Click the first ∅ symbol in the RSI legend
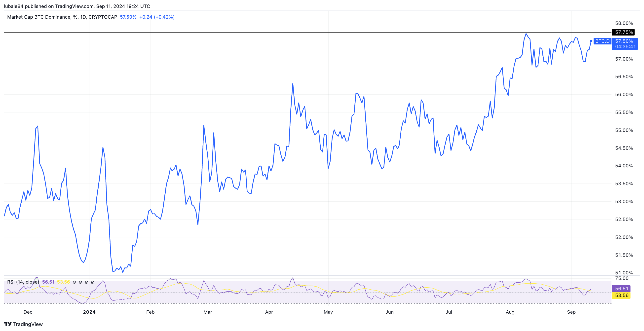This screenshot has height=331, width=644. click(x=74, y=282)
